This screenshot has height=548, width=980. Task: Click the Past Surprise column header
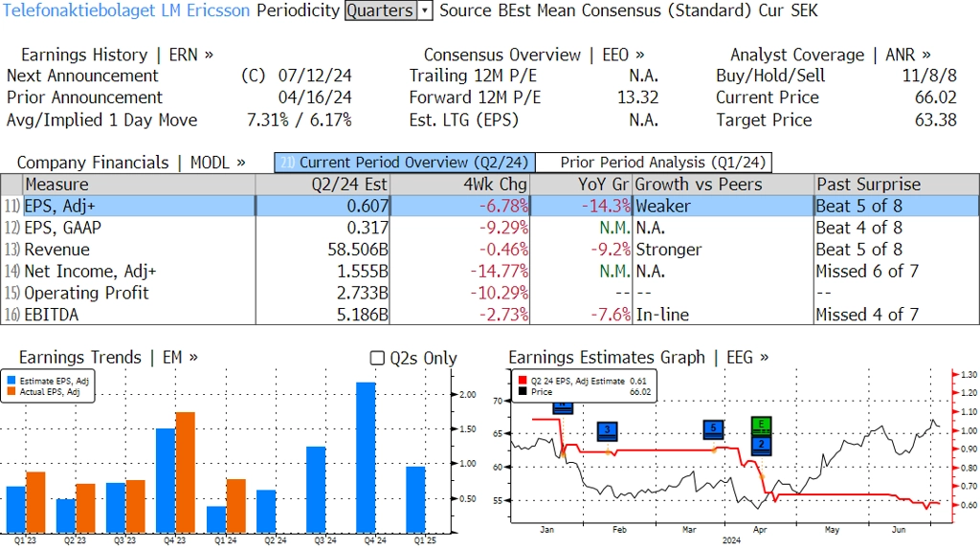[x=896, y=185]
